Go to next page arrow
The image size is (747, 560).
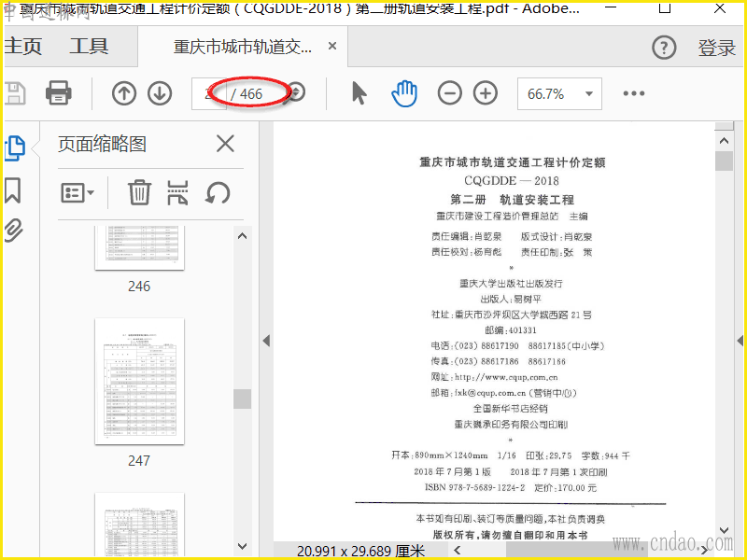click(160, 93)
